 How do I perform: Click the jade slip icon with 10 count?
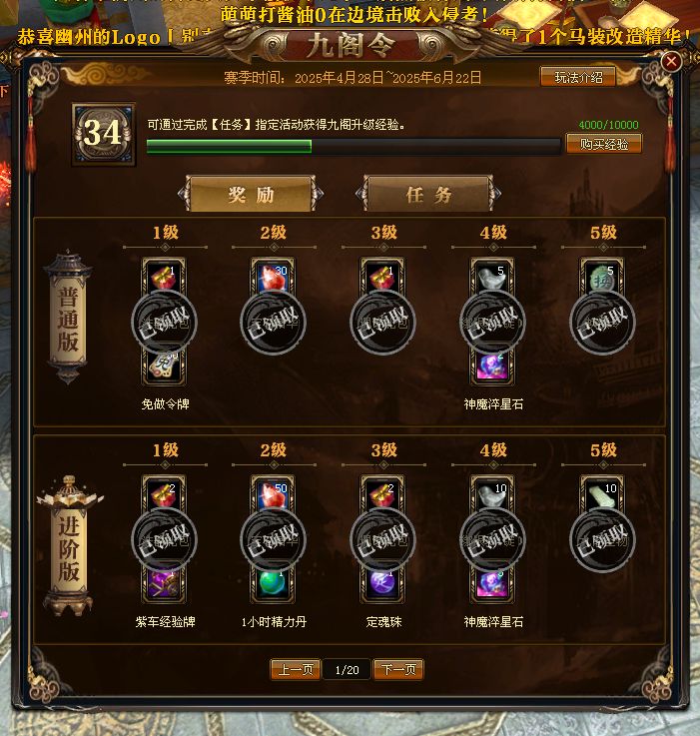pyautogui.click(x=602, y=494)
